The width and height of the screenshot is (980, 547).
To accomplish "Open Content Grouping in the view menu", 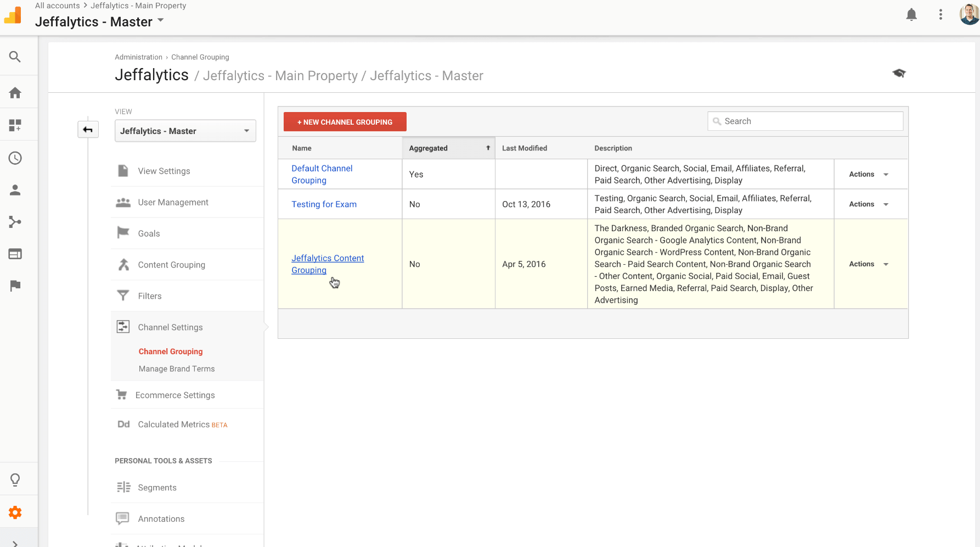I will pos(171,265).
